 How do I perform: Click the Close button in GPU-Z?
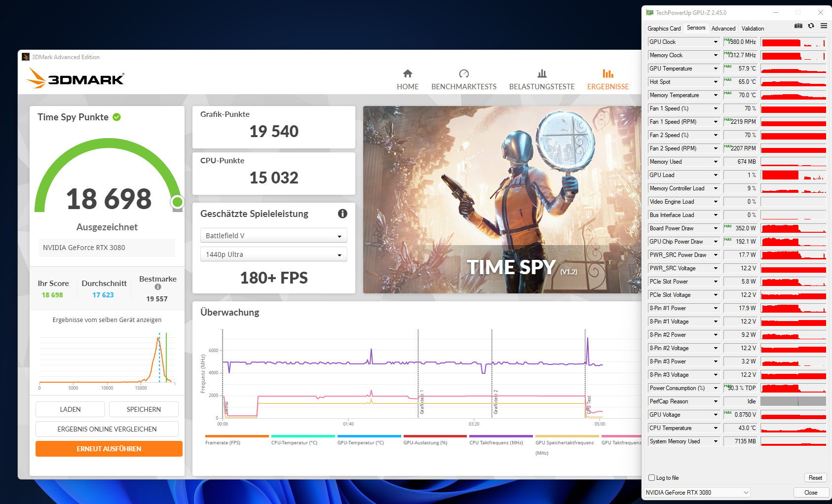[811, 493]
